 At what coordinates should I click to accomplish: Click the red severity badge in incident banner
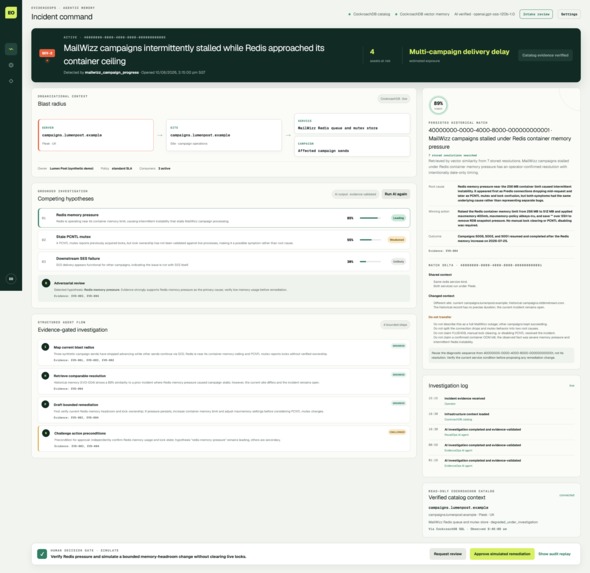(x=47, y=53)
